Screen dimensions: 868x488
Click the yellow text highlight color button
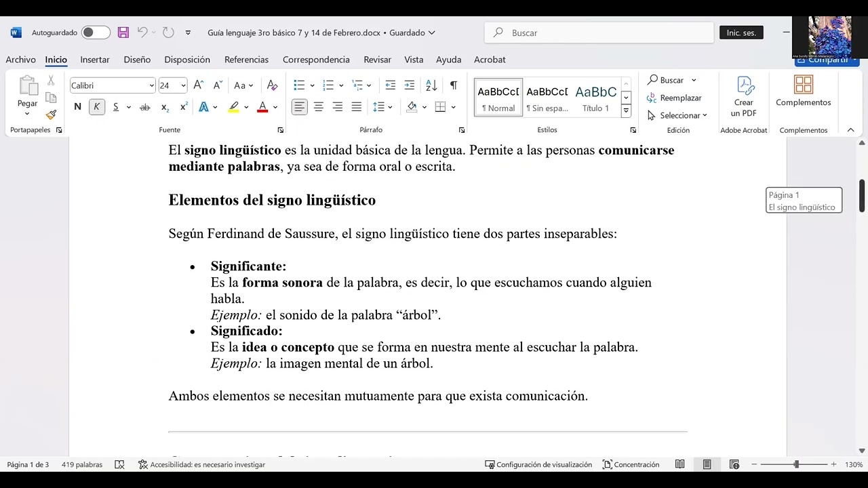[x=234, y=107]
